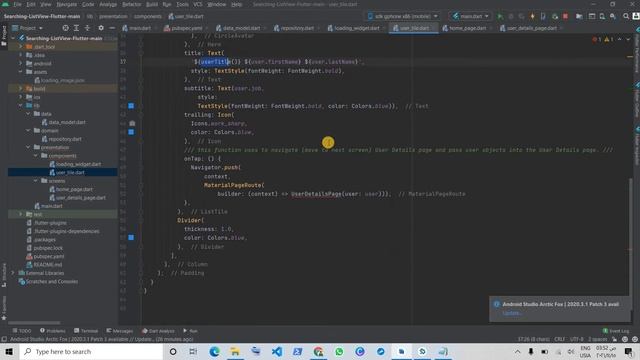
Task: Open the Build menu
Action: point(152,4)
